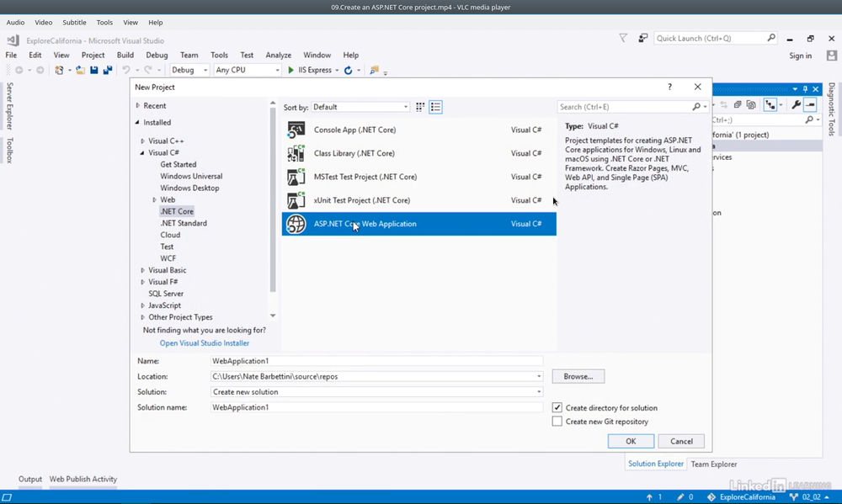
Task: Open the Sort by Default dropdown
Action: 360,107
